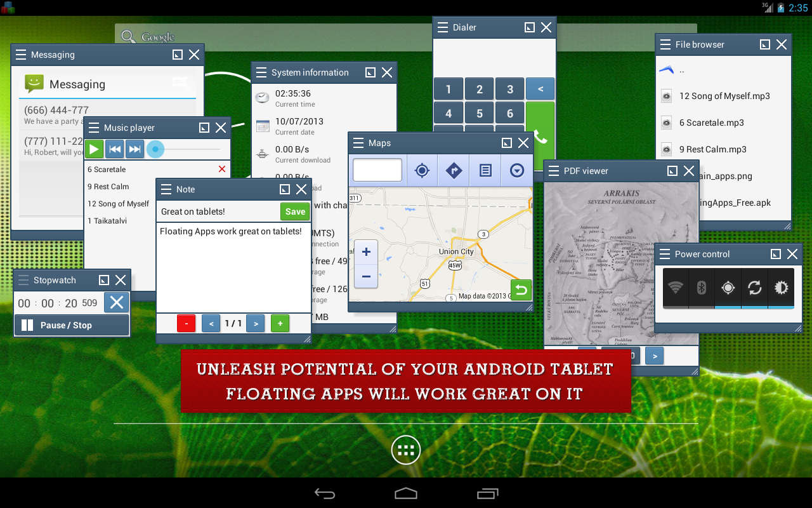The height and width of the screenshot is (508, 812).
Task: Skip to the next track in Music player
Action: (134, 149)
